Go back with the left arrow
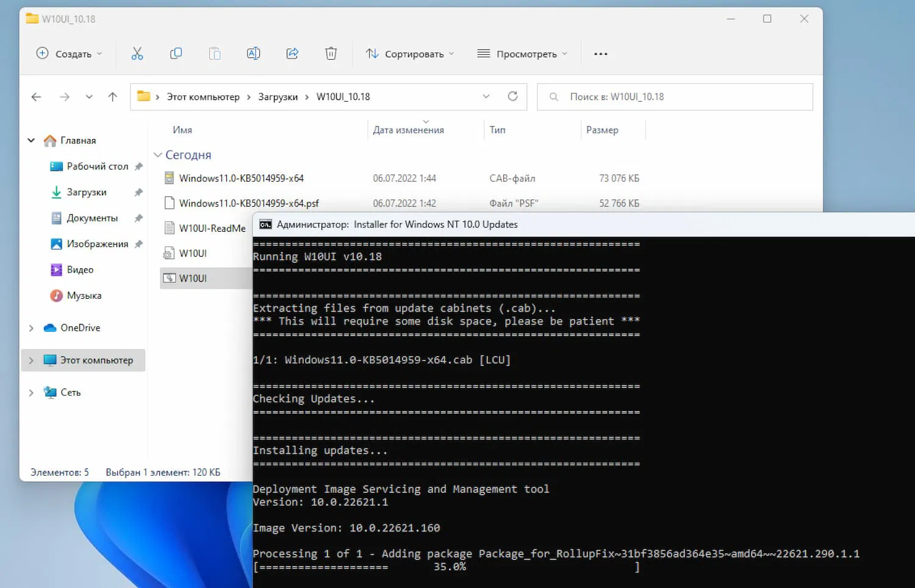Image resolution: width=915 pixels, height=588 pixels. (x=36, y=96)
